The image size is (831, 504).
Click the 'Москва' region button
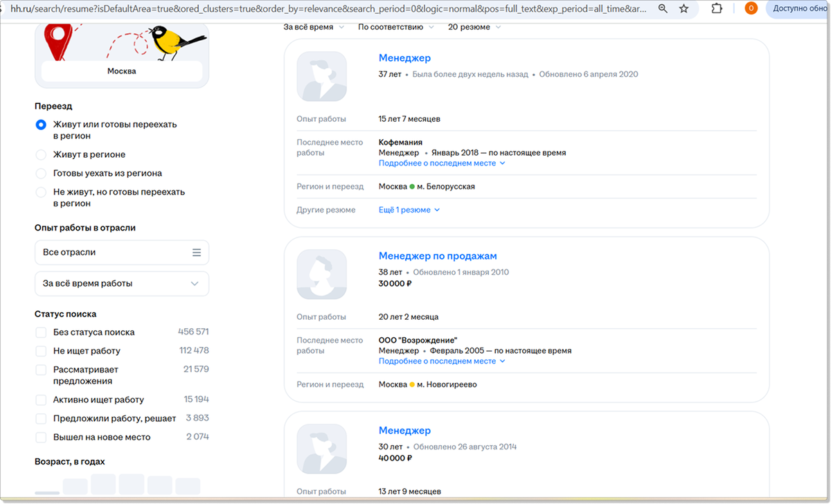[x=122, y=71]
